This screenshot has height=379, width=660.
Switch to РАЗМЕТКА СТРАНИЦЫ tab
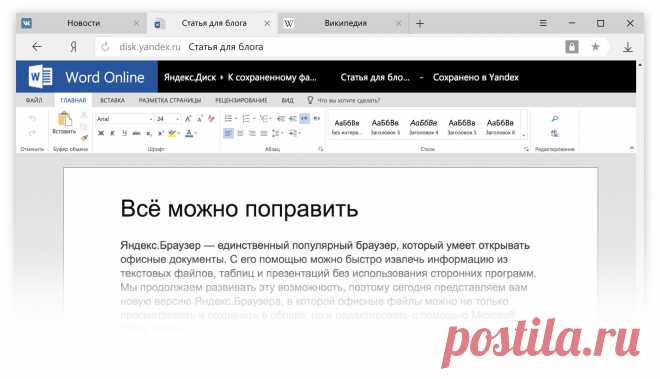[170, 100]
